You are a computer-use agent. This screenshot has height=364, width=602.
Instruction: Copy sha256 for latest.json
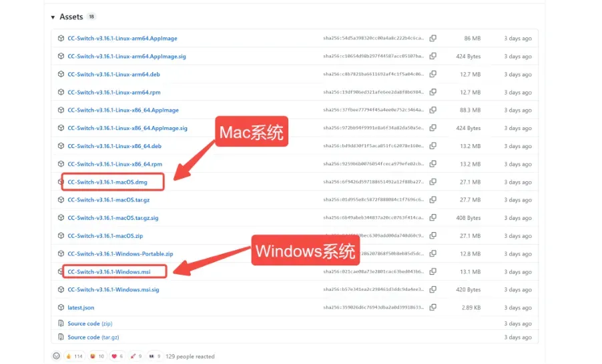click(x=433, y=307)
